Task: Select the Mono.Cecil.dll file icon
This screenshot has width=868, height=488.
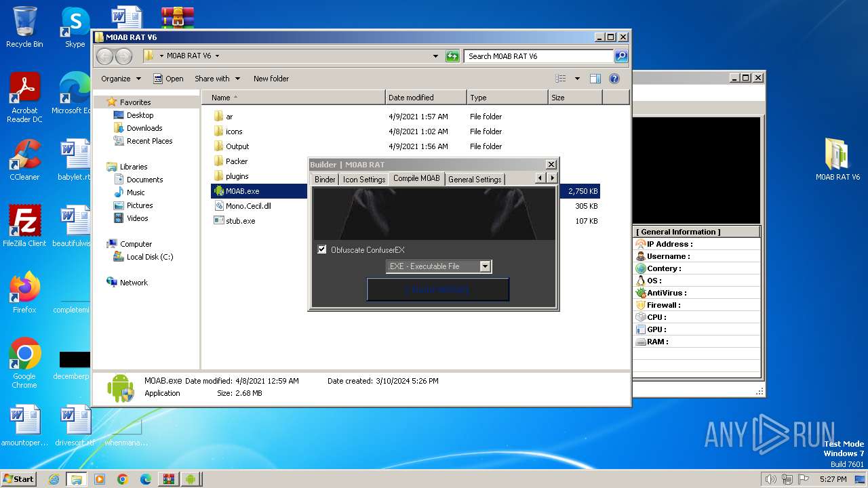Action: point(219,206)
